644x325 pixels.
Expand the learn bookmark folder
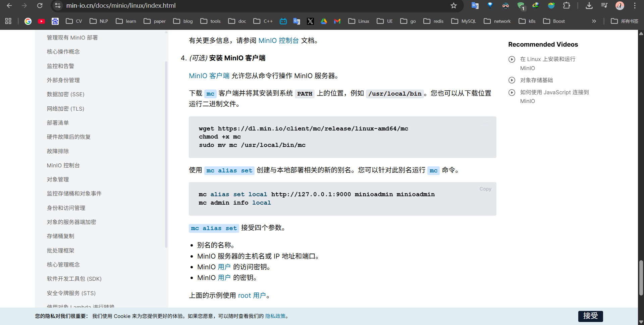(x=126, y=21)
